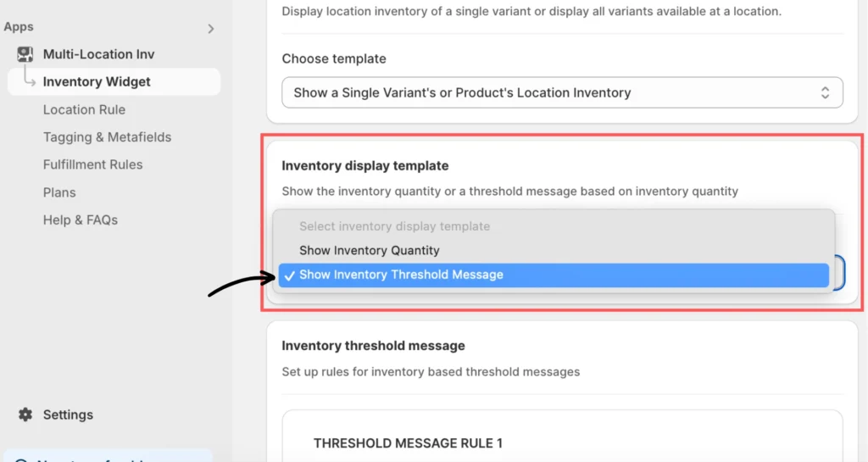Select Show Inventory Threshold Message option
Screen dimensions: 868x462
pos(401,275)
